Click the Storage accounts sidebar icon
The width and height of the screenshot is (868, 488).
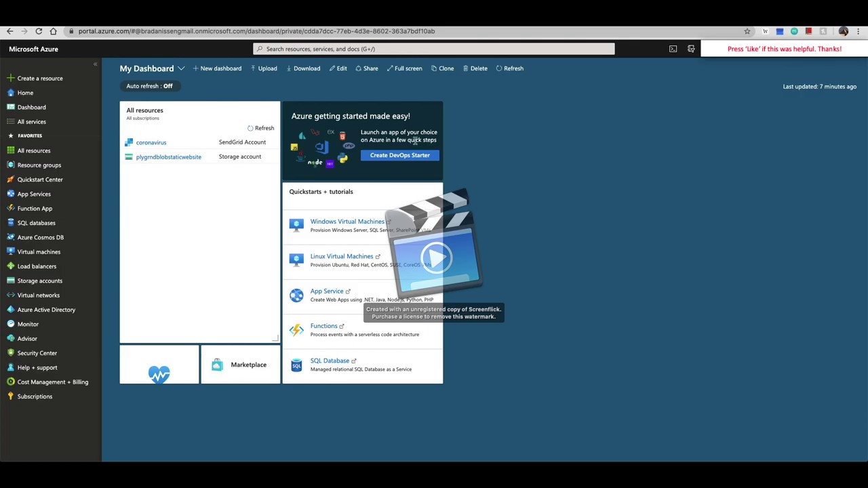click(x=10, y=281)
